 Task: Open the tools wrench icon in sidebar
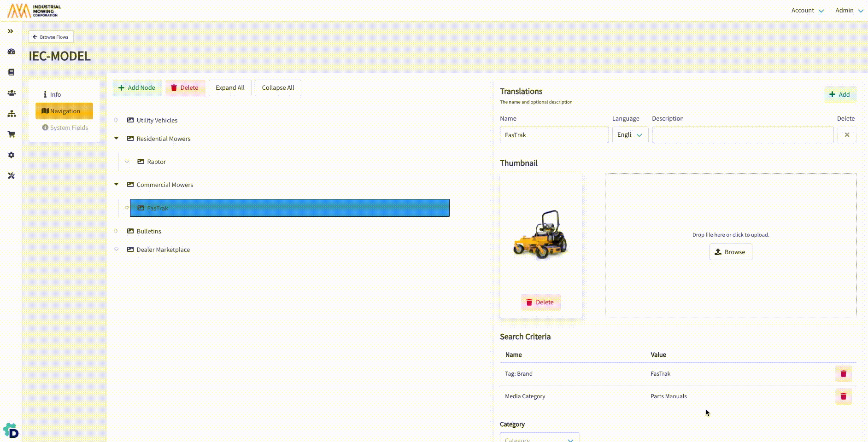(12, 176)
